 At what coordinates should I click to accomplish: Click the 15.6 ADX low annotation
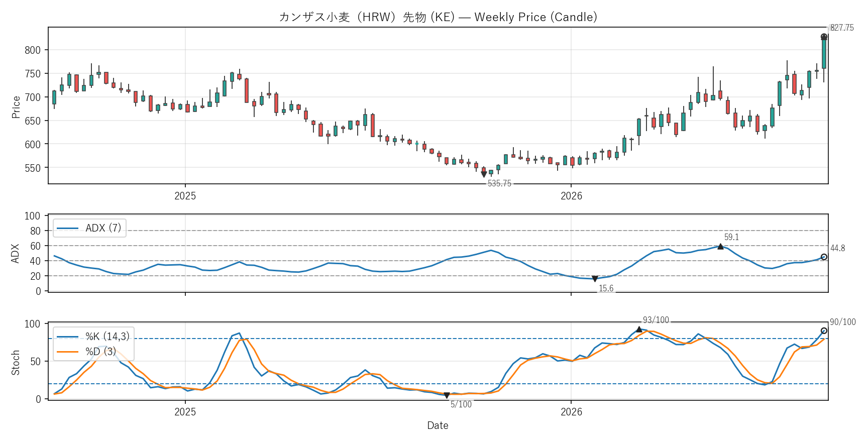click(x=606, y=288)
